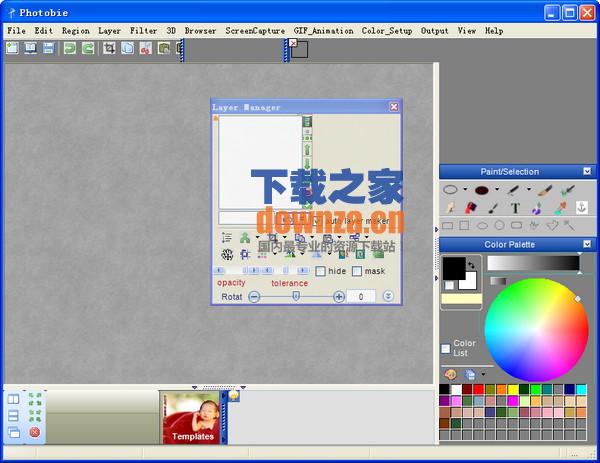Click the anchor icon in Paint/Selection
The width and height of the screenshot is (600, 463).
tap(581, 208)
